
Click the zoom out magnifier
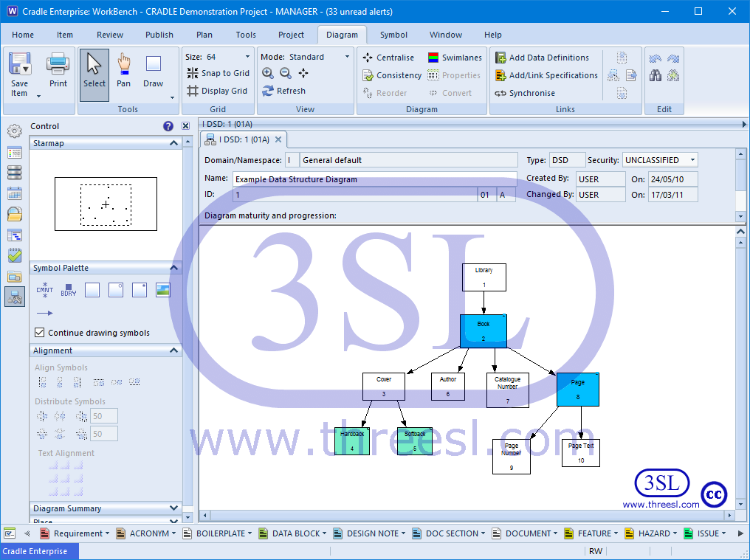[285, 73]
